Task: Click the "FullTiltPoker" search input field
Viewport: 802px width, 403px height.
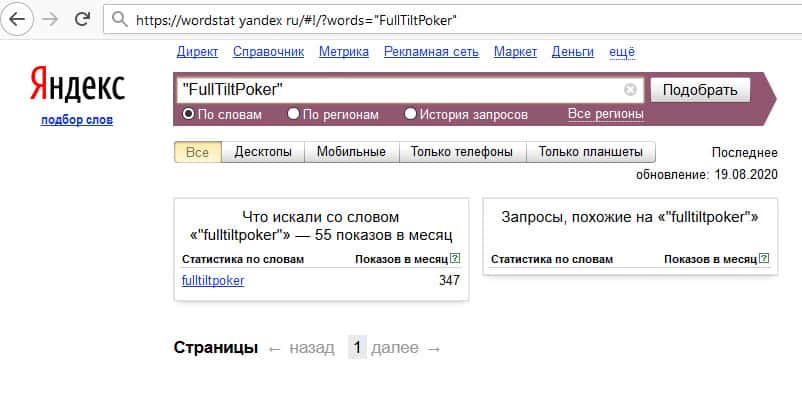Action: (400, 89)
